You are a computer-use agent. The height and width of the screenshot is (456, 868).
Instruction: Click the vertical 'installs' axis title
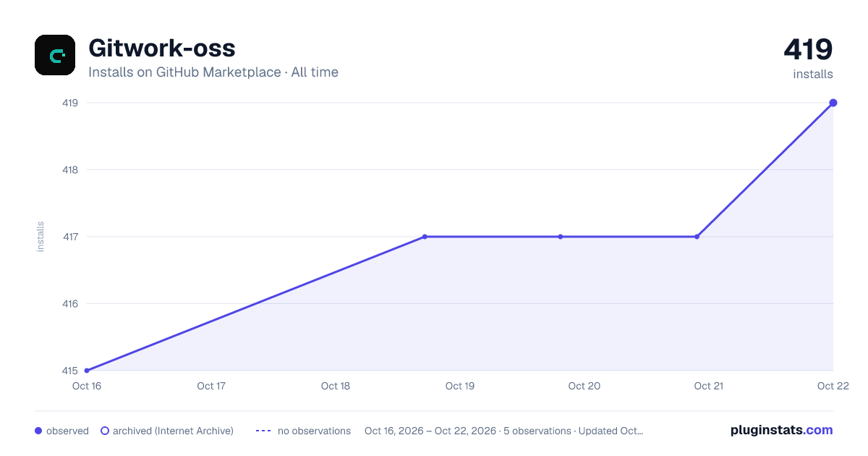[41, 237]
